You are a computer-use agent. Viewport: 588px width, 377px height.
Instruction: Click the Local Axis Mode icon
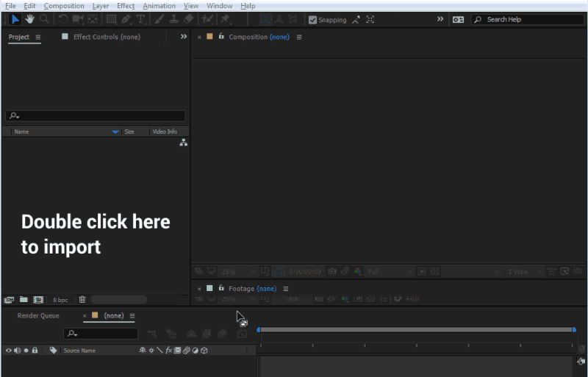(265, 20)
